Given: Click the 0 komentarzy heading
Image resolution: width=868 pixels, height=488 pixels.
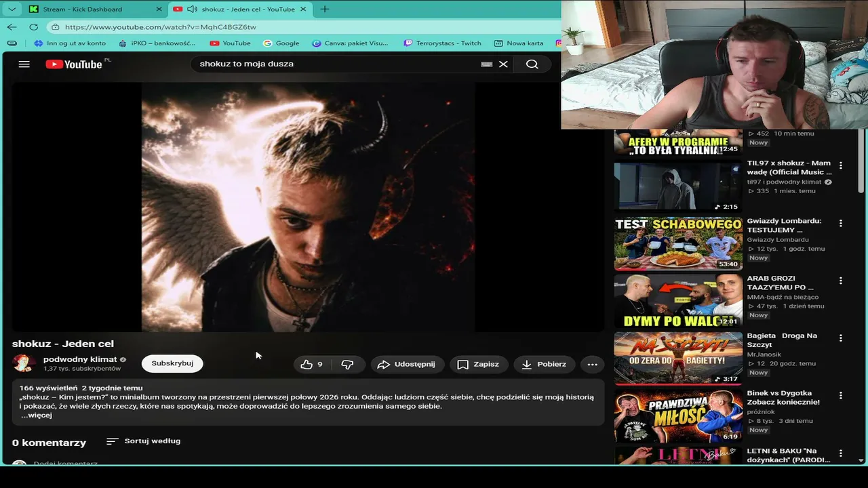Looking at the screenshot, I should (x=49, y=443).
